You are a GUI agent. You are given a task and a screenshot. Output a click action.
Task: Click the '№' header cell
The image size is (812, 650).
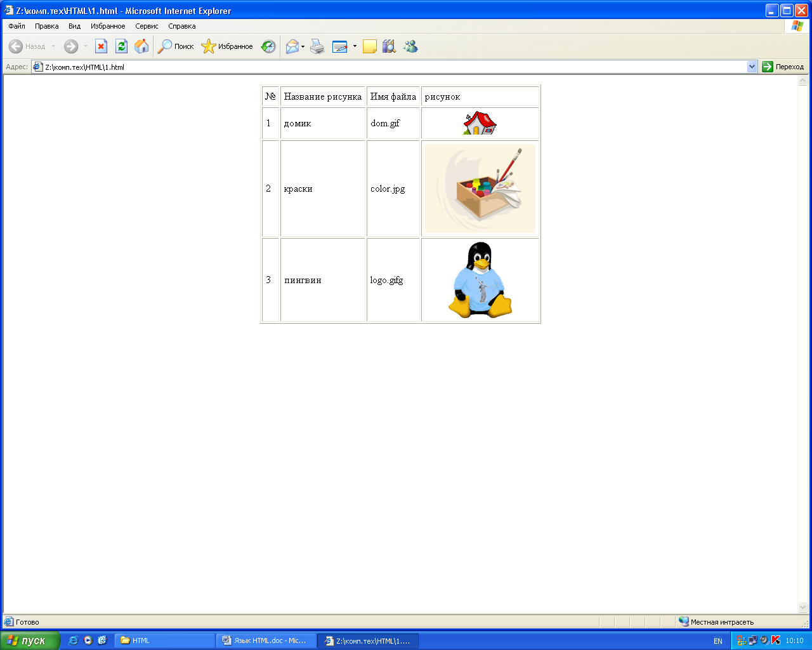point(270,96)
